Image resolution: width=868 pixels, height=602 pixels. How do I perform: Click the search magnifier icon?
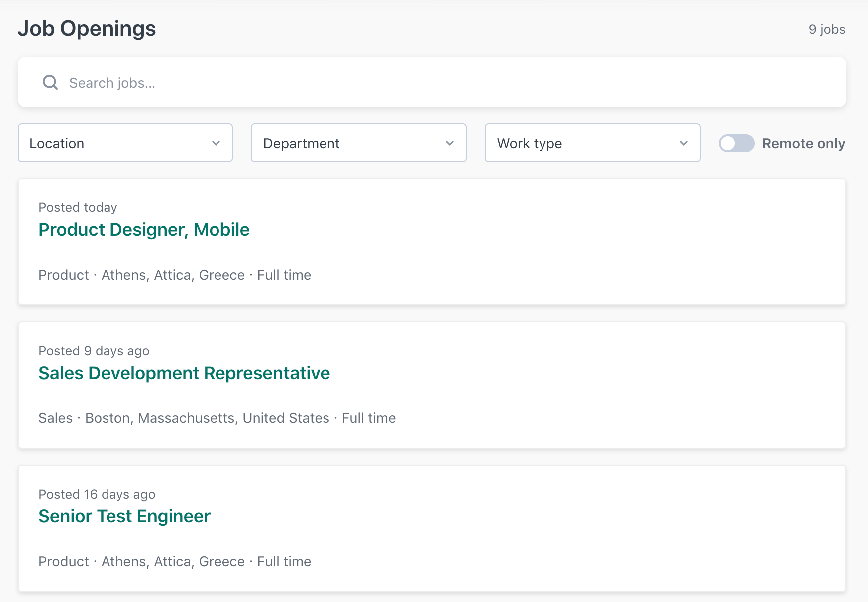pos(50,82)
